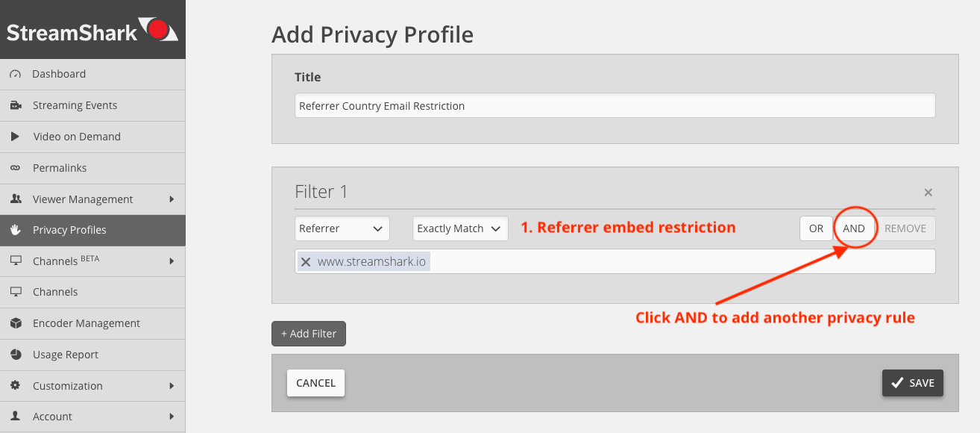Screen dimensions: 980x433
Task: Click the OR rule button
Action: (x=817, y=228)
